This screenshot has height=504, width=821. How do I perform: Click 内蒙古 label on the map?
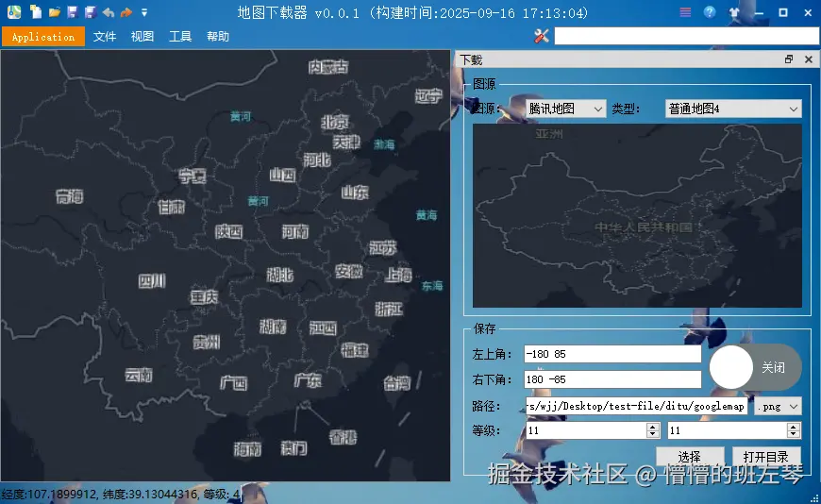pos(328,67)
